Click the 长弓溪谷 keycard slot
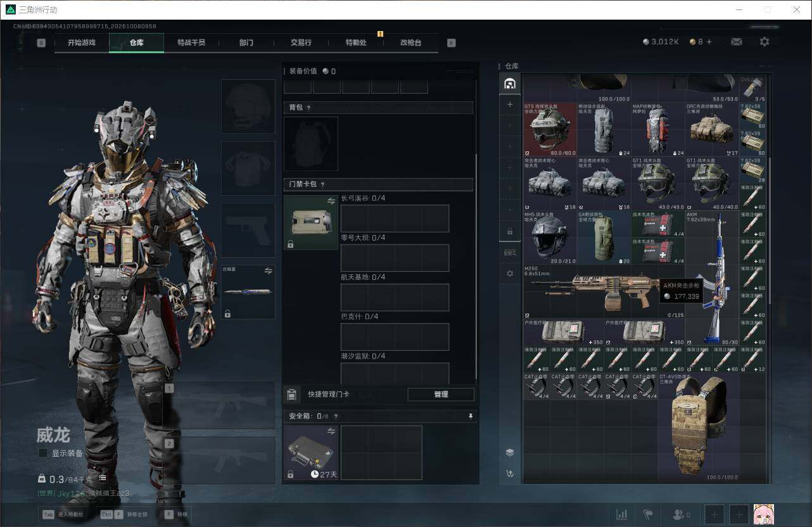 [x=395, y=219]
